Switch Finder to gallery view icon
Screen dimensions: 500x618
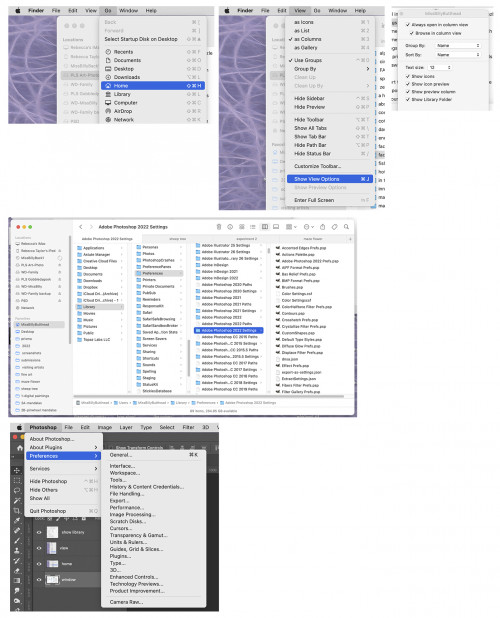point(276,227)
